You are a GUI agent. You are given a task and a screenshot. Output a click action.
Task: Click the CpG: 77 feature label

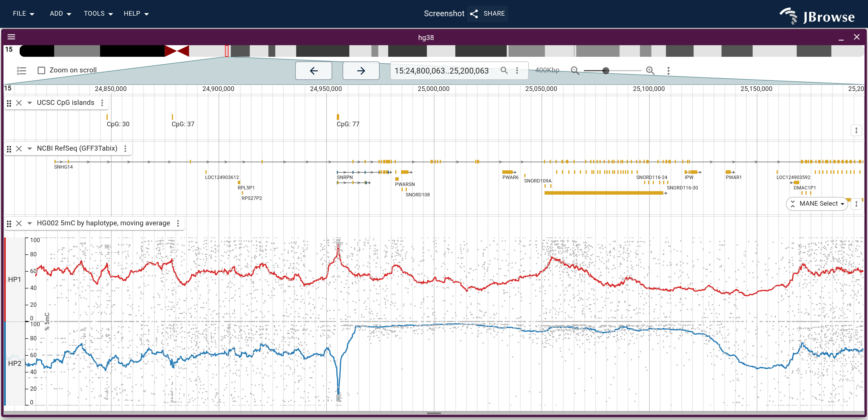point(348,124)
